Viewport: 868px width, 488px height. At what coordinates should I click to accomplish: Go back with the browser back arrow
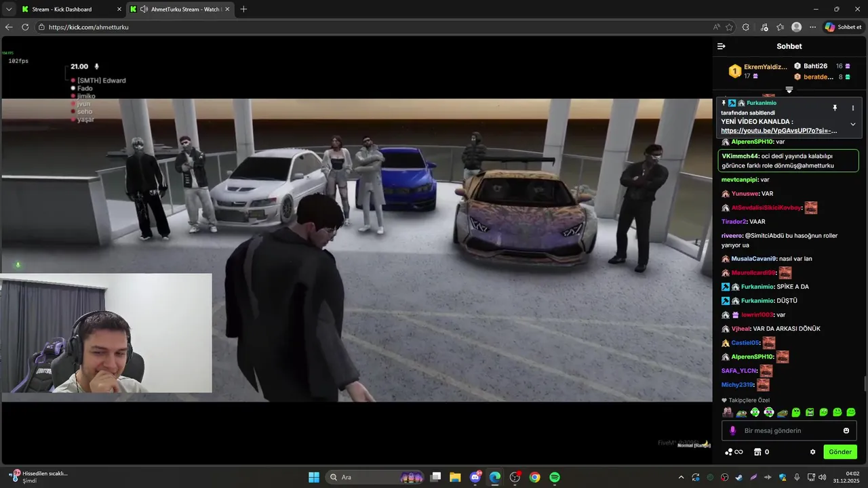pos(9,27)
